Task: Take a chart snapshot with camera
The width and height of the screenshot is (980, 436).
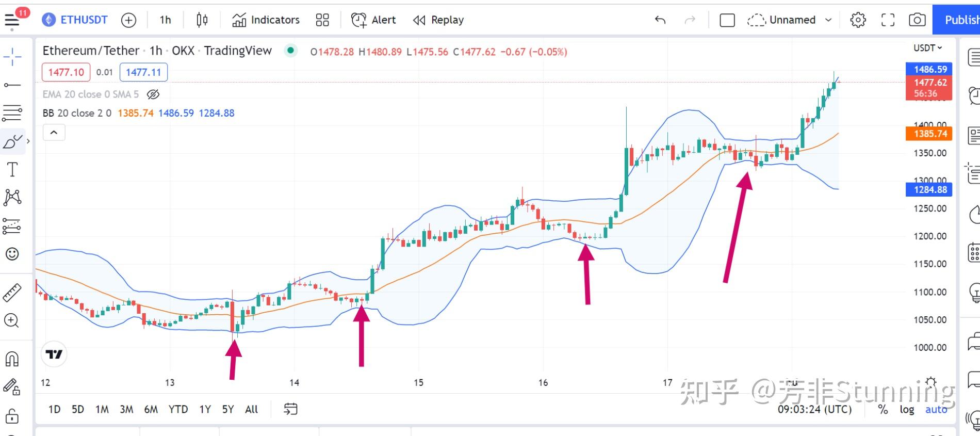Action: [x=917, y=20]
